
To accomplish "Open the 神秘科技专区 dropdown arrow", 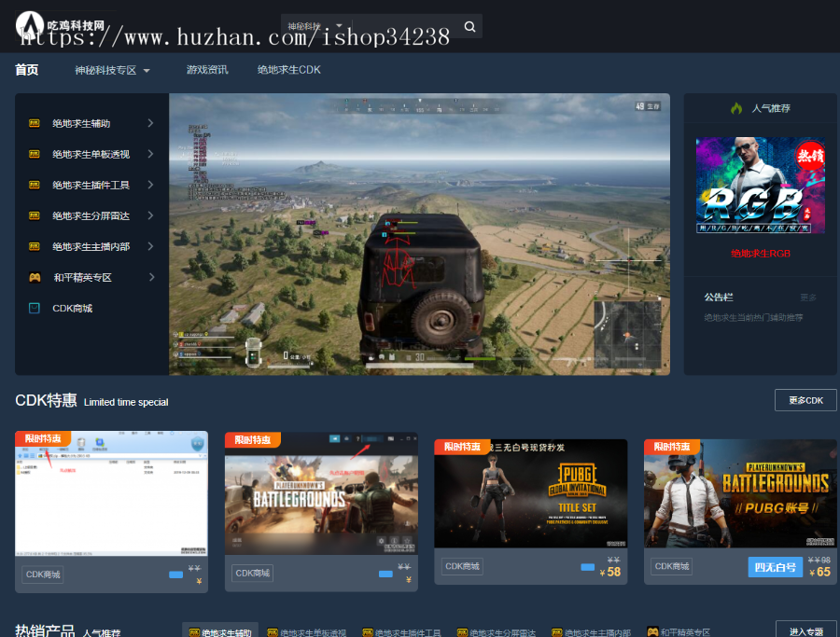I will [147, 71].
